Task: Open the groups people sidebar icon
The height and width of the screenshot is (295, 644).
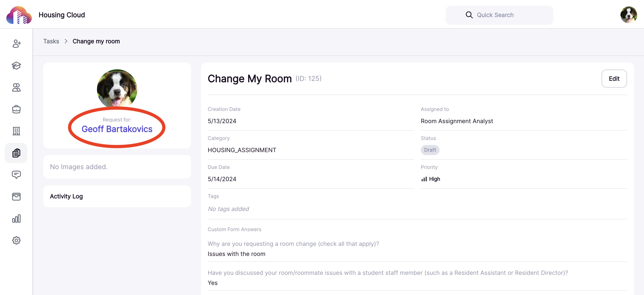Action: tap(16, 87)
